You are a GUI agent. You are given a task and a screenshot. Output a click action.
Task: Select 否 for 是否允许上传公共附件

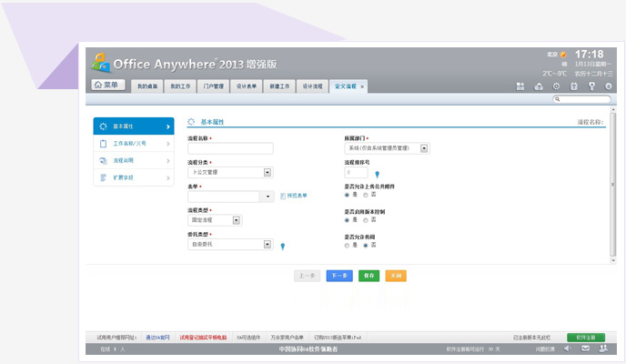pyautogui.click(x=365, y=195)
